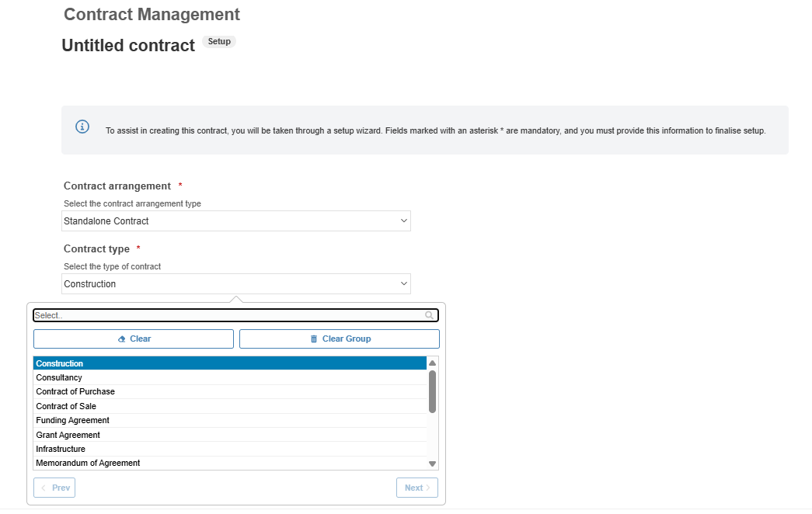Click the Contract arrangement field label

pyautogui.click(x=117, y=186)
